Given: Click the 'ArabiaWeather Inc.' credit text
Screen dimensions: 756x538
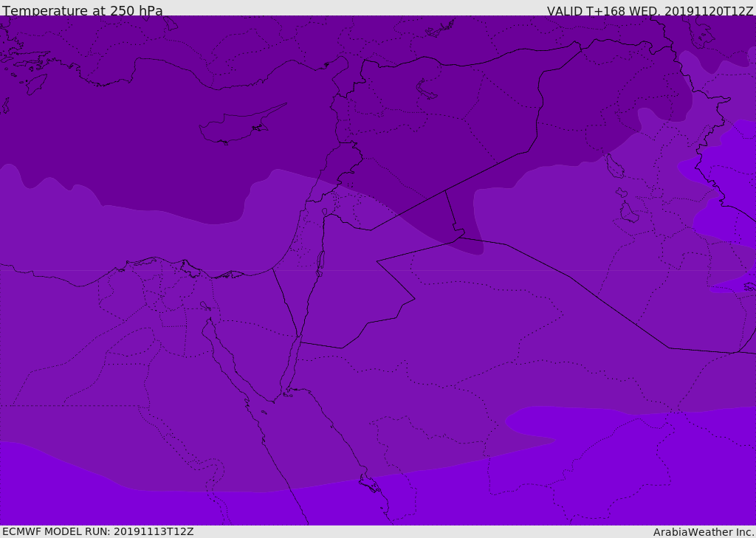Looking at the screenshot, I should tap(704, 532).
